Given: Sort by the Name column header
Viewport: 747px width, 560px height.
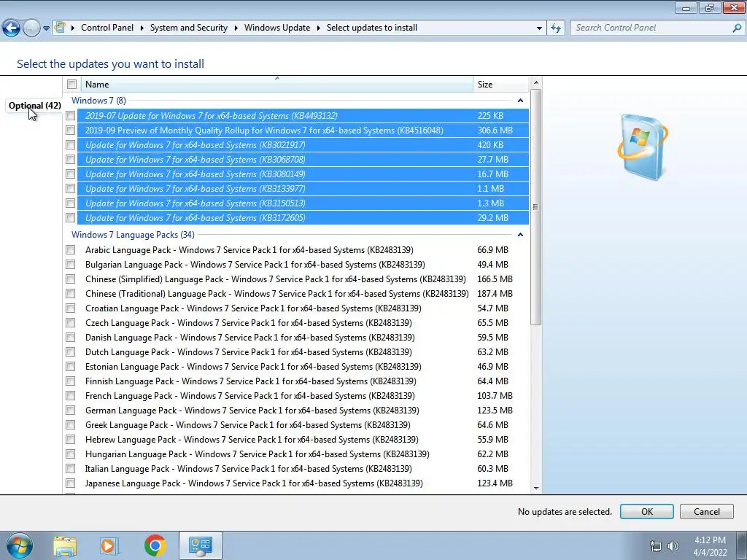Looking at the screenshot, I should (276, 85).
